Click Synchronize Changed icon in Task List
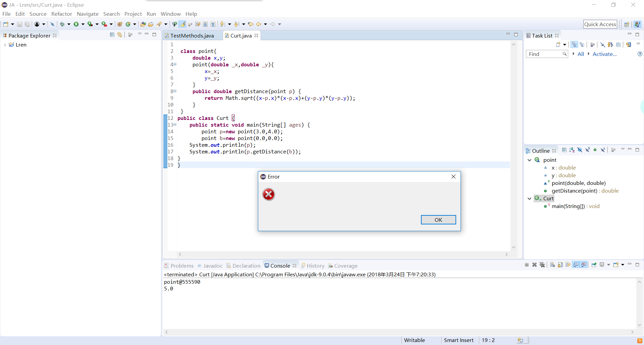The image size is (644, 345). coord(629,45)
